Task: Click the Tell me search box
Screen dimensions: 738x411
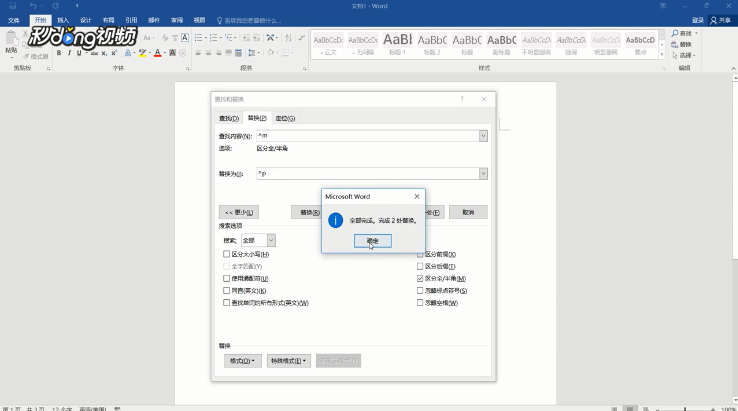Action: coord(249,20)
